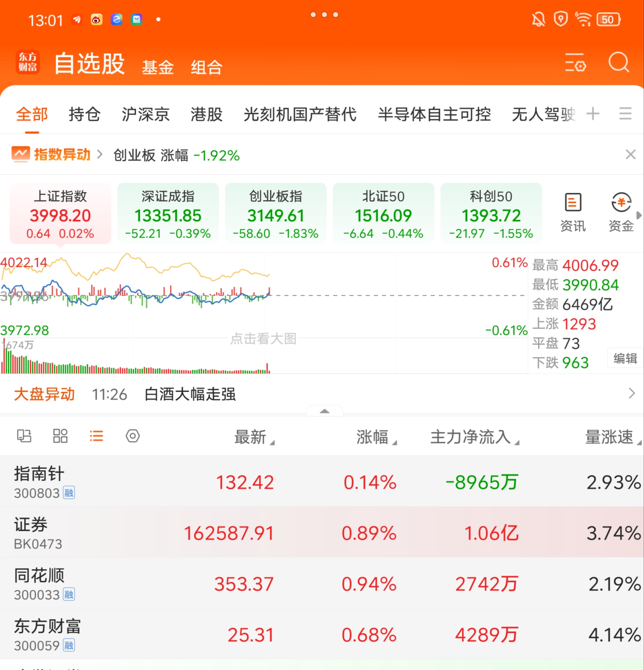Select the 光刻机国产替代 group tab
The width and height of the screenshot is (644, 670).
click(300, 114)
